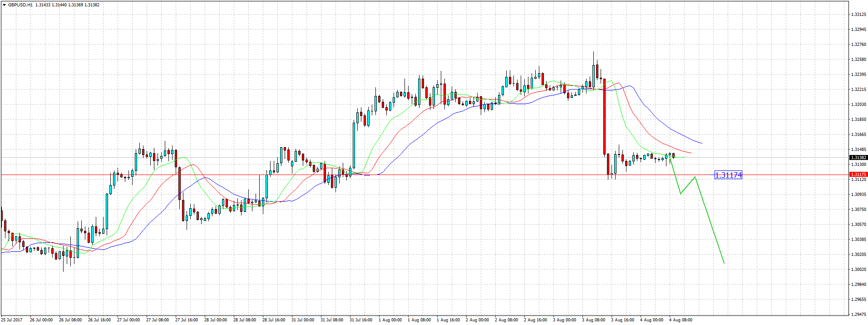Click the black 1.31382 current price tag
This screenshot has height=325, width=868.
pyautogui.click(x=858, y=158)
